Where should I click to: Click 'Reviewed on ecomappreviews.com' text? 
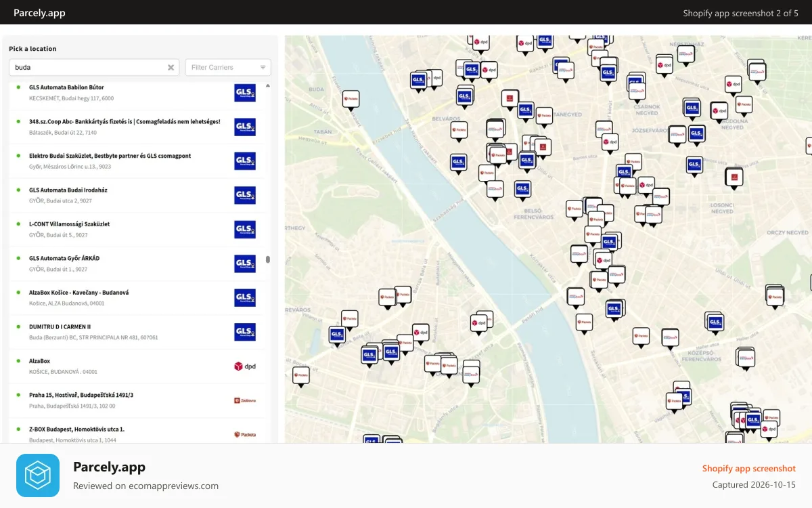coord(145,486)
